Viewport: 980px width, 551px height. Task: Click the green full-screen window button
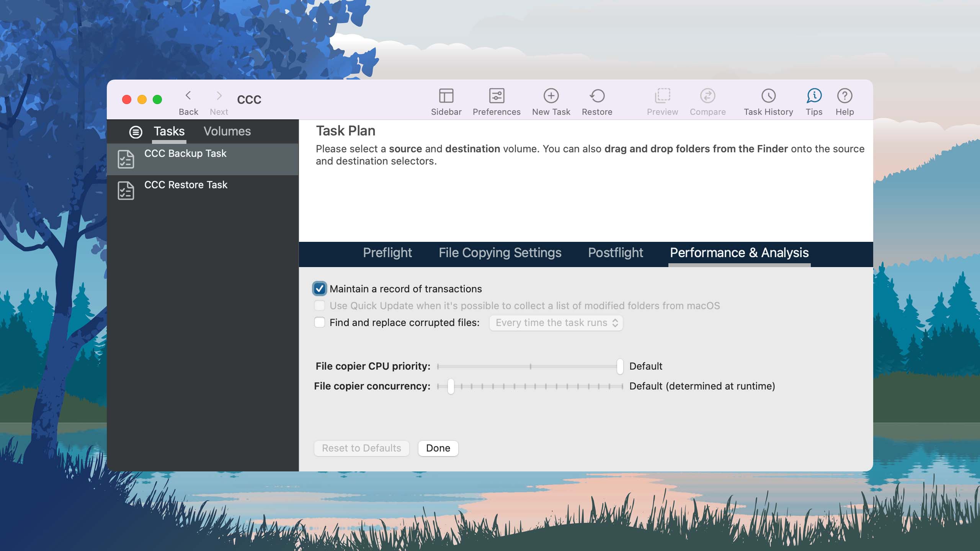click(157, 99)
